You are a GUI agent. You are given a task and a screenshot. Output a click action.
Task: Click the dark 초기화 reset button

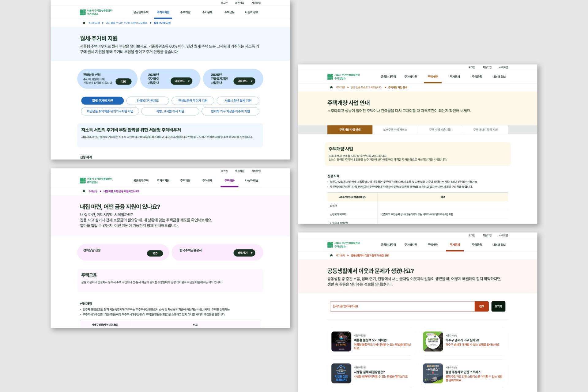[498, 307]
